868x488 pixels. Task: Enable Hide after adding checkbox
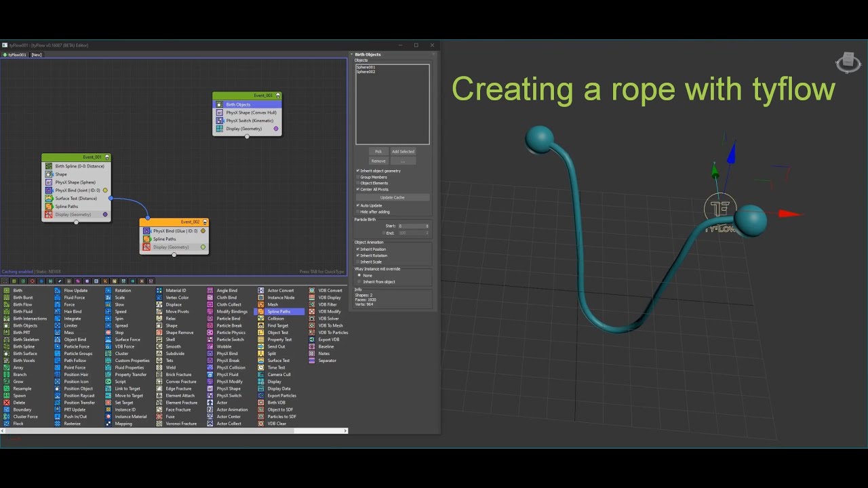[x=358, y=211]
